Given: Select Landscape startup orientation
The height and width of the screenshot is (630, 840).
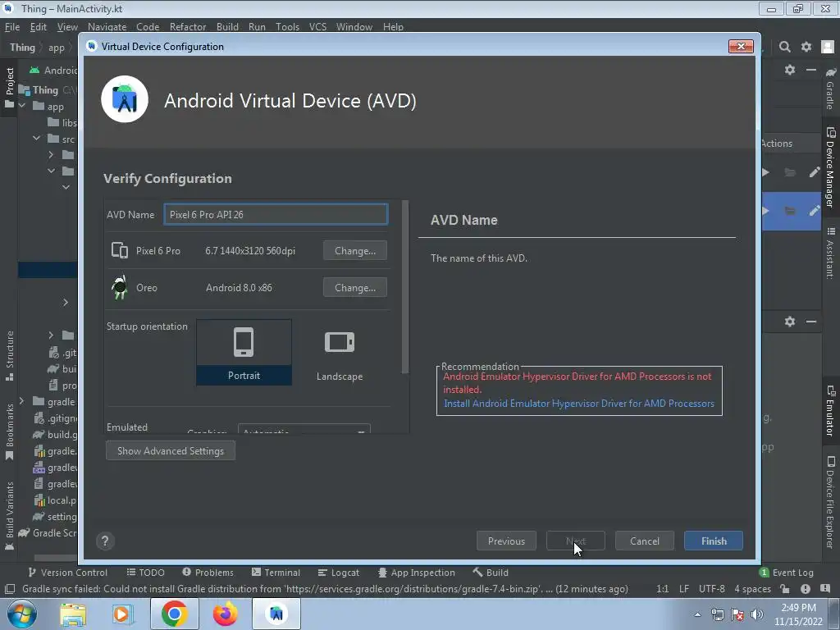Looking at the screenshot, I should [339, 352].
